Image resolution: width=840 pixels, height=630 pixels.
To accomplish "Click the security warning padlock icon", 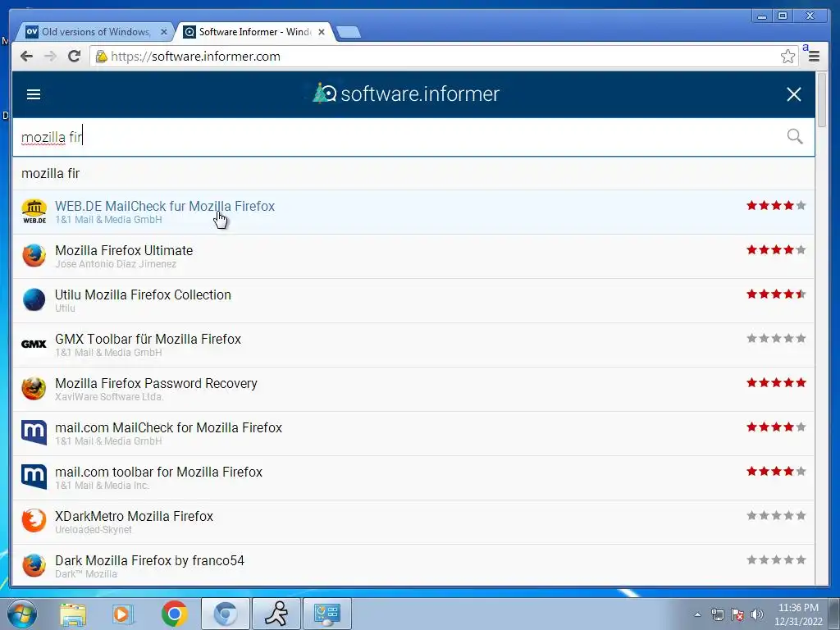I will pyautogui.click(x=101, y=57).
